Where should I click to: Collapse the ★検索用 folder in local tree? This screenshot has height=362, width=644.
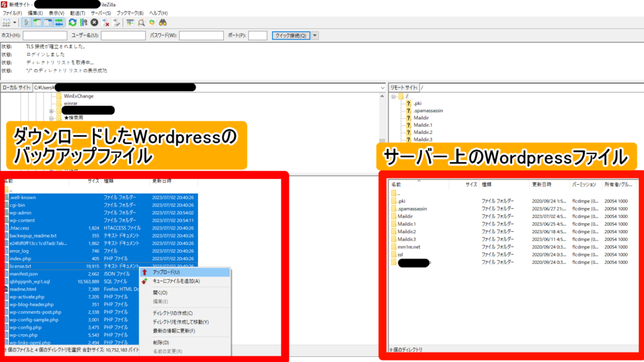pos(52,118)
